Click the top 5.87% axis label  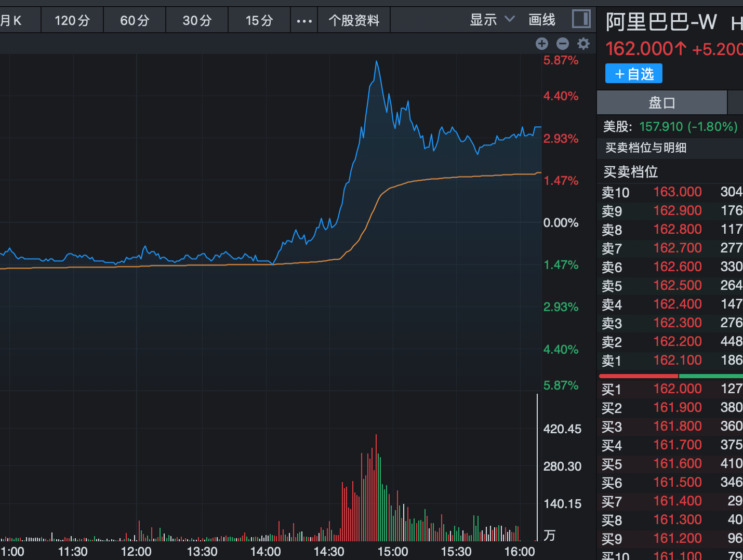point(561,60)
